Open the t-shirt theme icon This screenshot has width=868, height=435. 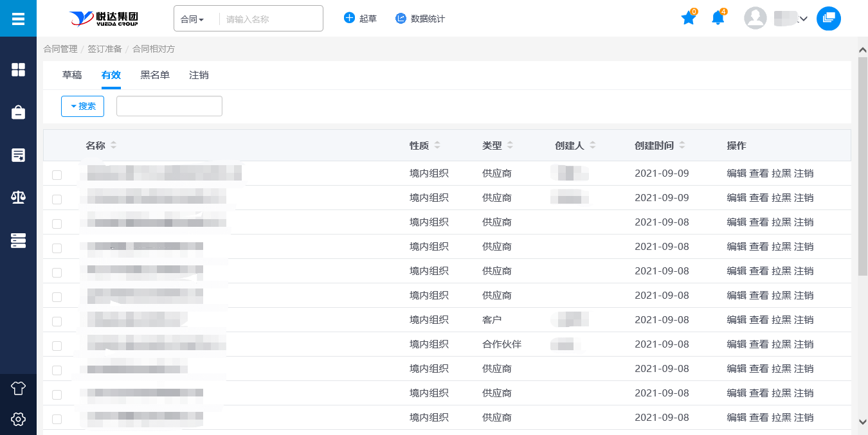click(x=18, y=388)
